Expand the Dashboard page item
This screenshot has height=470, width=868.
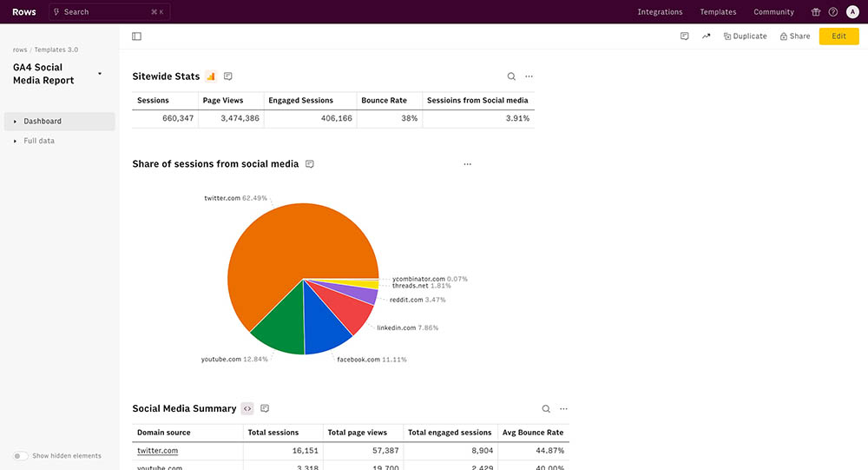[16, 122]
